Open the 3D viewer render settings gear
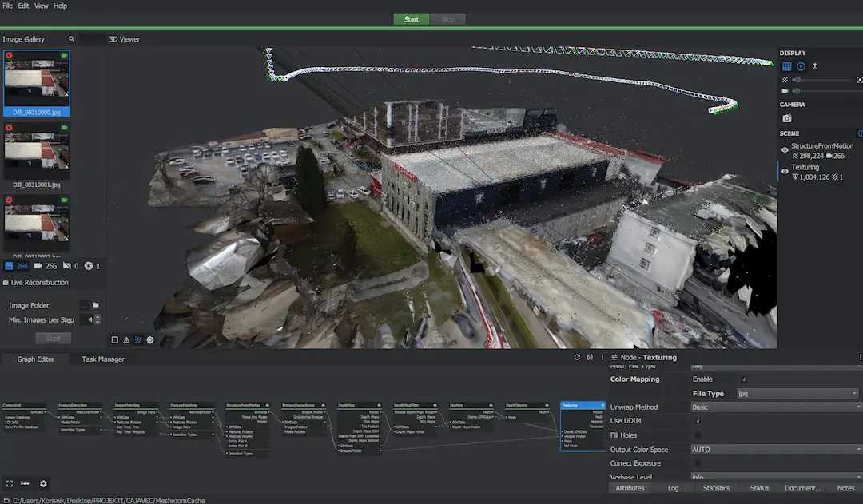Screen dimensions: 863x504 (150, 340)
